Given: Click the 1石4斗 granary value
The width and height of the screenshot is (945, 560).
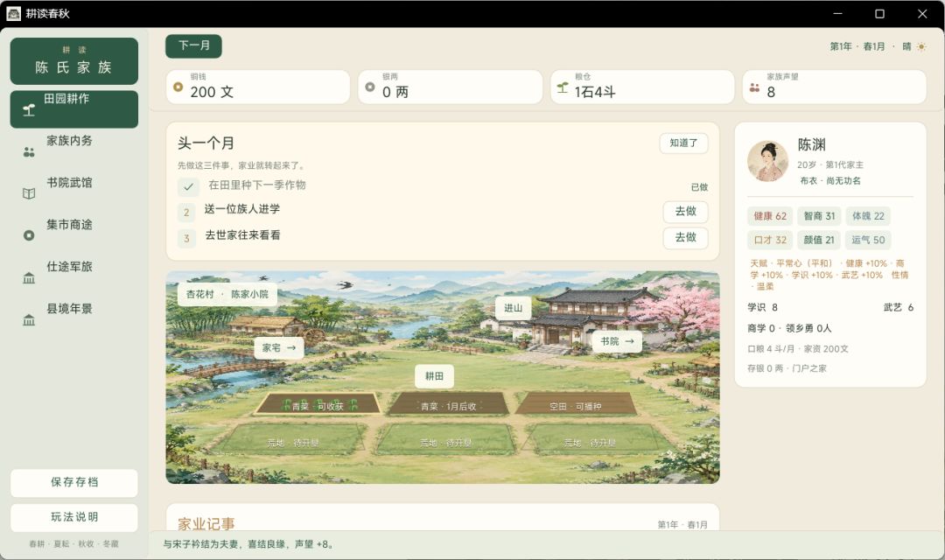Looking at the screenshot, I should pyautogui.click(x=595, y=92).
